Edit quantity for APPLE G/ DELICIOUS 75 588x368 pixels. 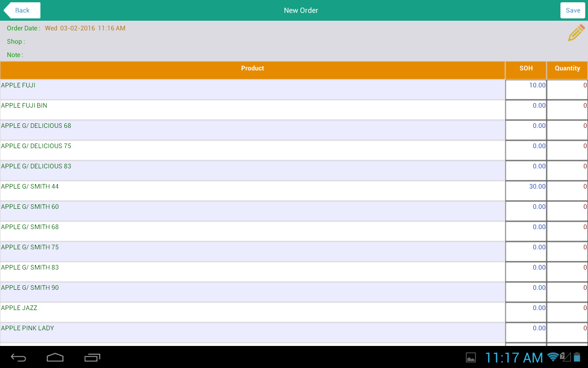coord(567,150)
